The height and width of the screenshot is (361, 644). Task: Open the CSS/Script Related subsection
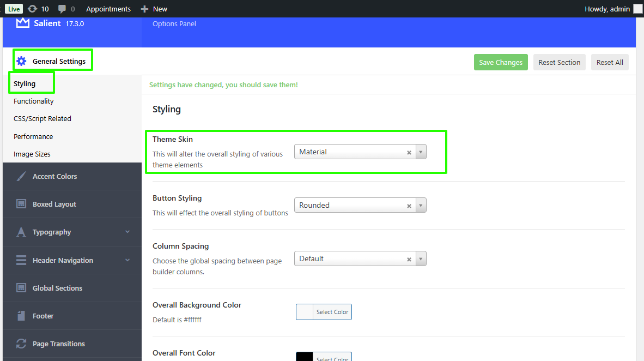[x=42, y=118]
